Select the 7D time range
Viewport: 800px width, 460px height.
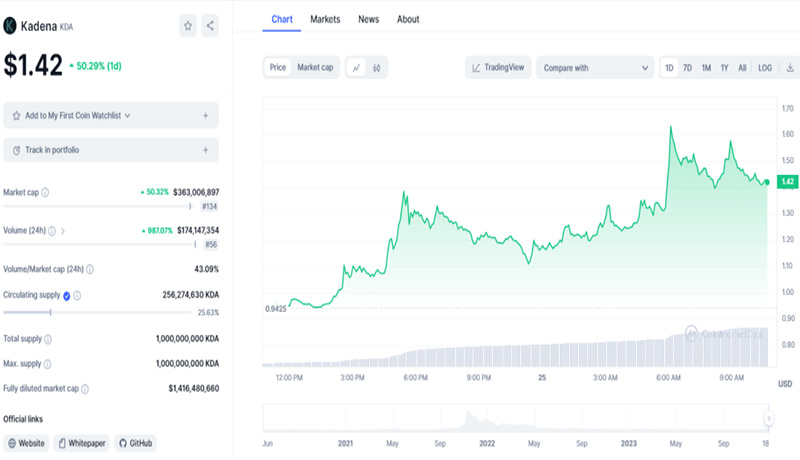click(687, 68)
